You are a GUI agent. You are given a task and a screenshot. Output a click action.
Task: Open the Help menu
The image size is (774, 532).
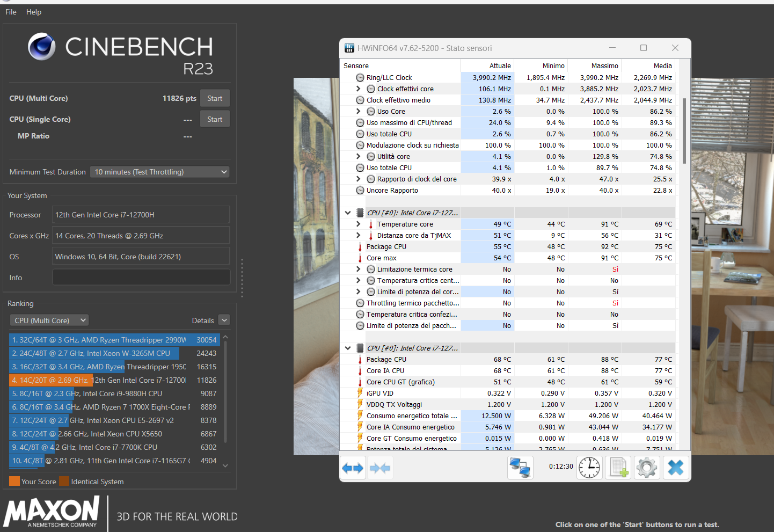pos(34,12)
